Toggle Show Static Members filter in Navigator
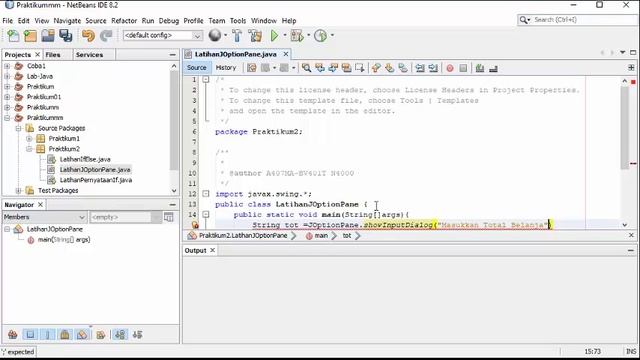 pyautogui.click(x=48, y=335)
